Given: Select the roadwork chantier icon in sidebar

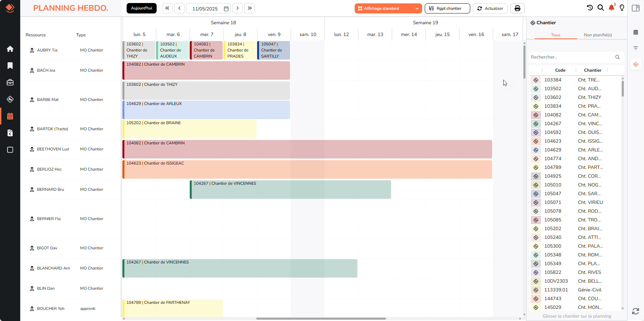Looking at the screenshot, I should (10, 99).
